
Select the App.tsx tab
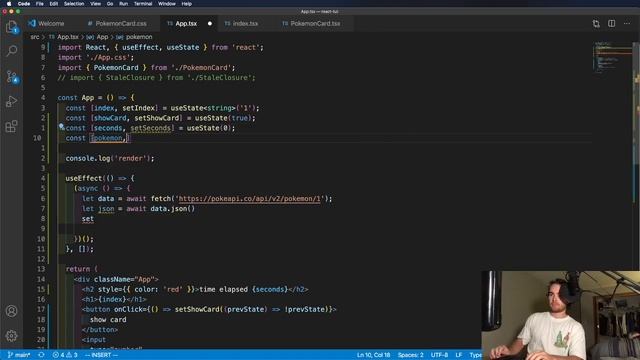(186, 24)
